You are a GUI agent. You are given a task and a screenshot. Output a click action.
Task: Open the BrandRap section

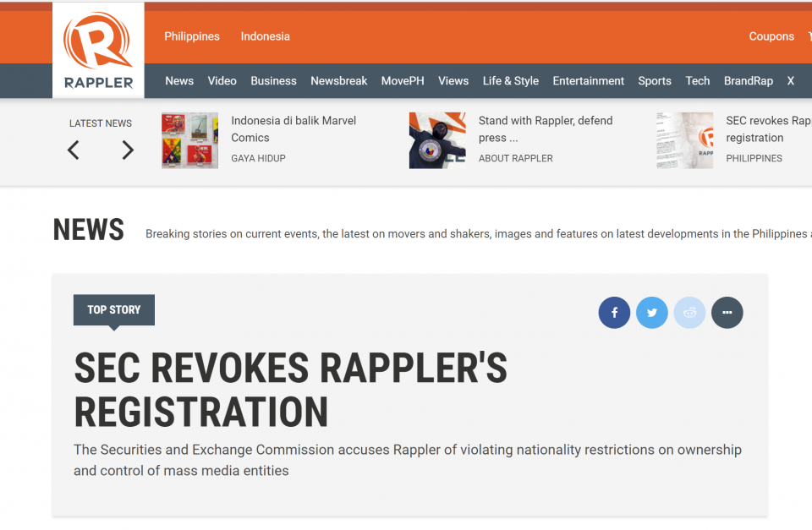point(748,81)
